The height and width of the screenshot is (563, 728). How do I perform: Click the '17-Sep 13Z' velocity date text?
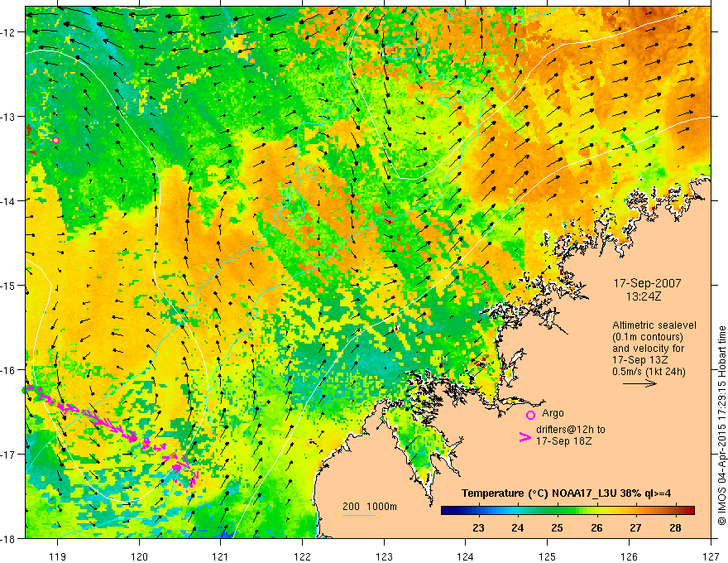639,360
